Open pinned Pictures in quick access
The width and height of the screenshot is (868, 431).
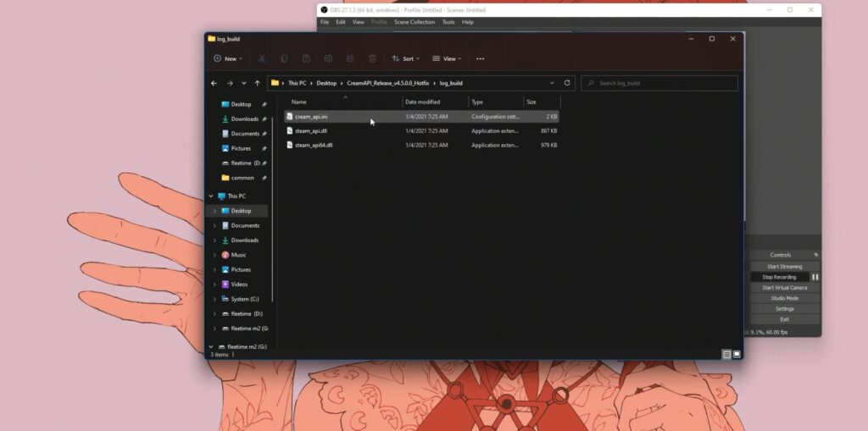(240, 148)
